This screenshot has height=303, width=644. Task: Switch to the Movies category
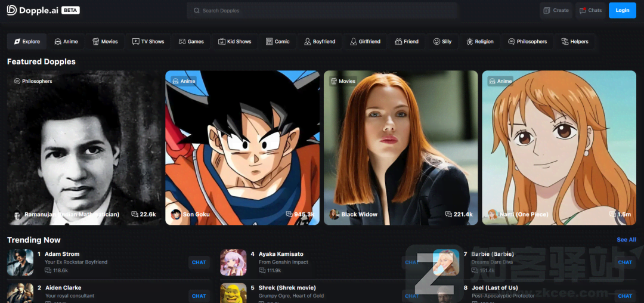click(105, 42)
